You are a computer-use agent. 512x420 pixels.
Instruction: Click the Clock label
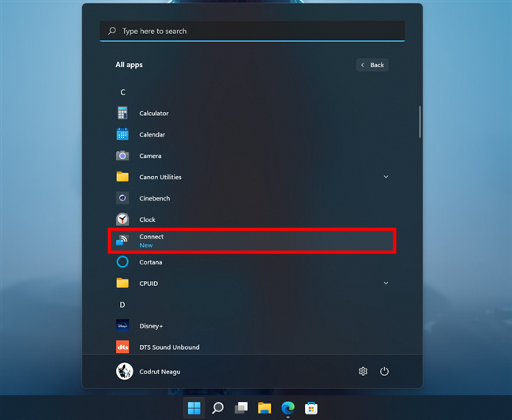click(x=147, y=219)
